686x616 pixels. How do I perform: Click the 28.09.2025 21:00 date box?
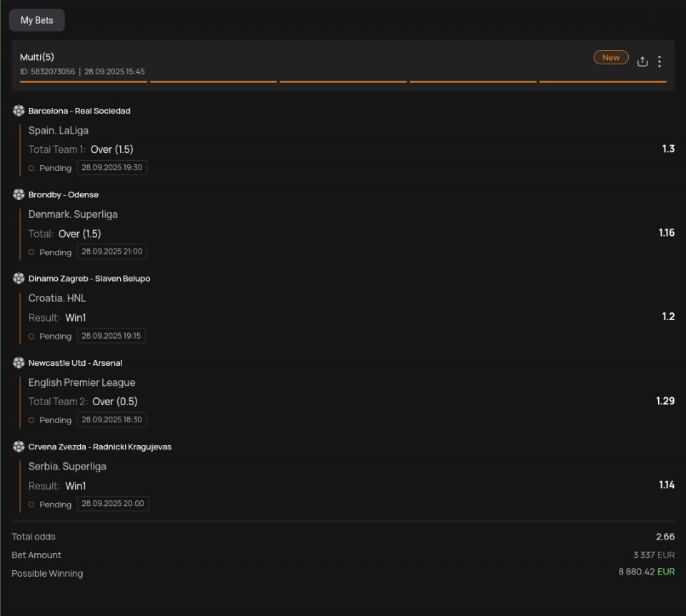pos(112,252)
